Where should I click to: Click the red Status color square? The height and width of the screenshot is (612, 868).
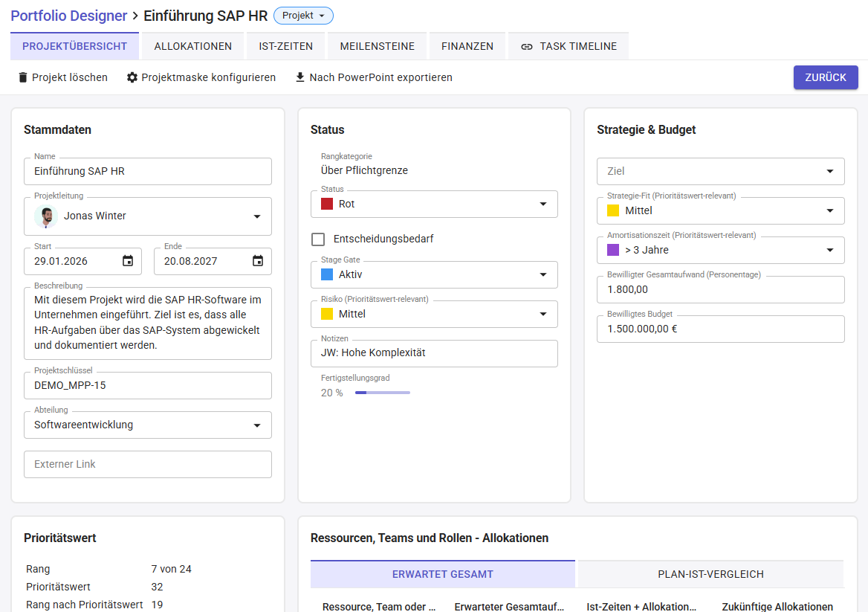click(327, 204)
